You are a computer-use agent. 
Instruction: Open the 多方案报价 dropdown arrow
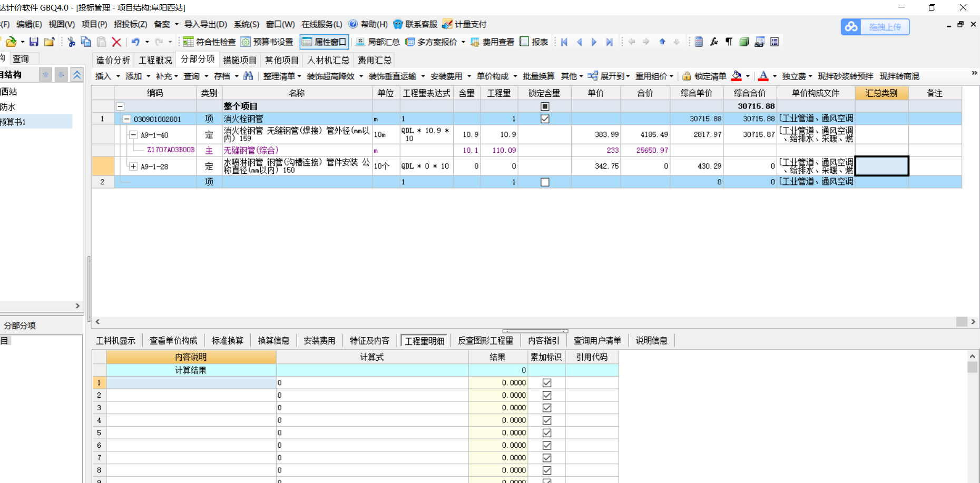(x=463, y=42)
